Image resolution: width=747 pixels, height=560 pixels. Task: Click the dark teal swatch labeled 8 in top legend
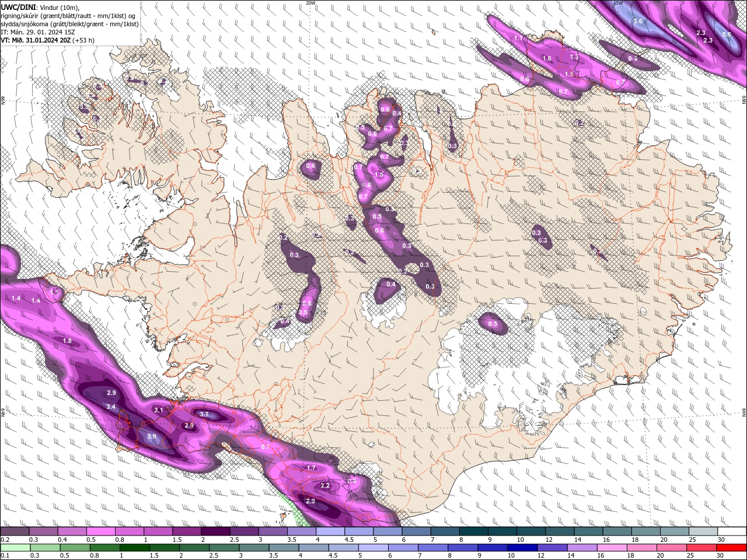pos(474,531)
